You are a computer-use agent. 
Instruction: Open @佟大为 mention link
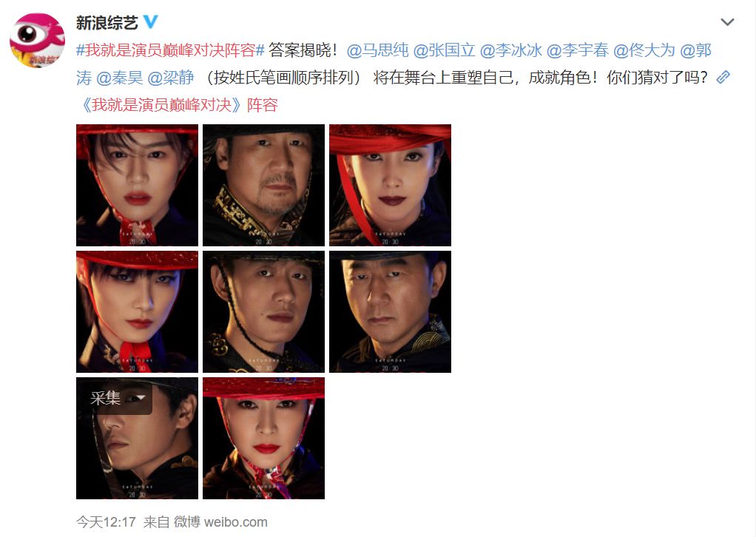[644, 50]
